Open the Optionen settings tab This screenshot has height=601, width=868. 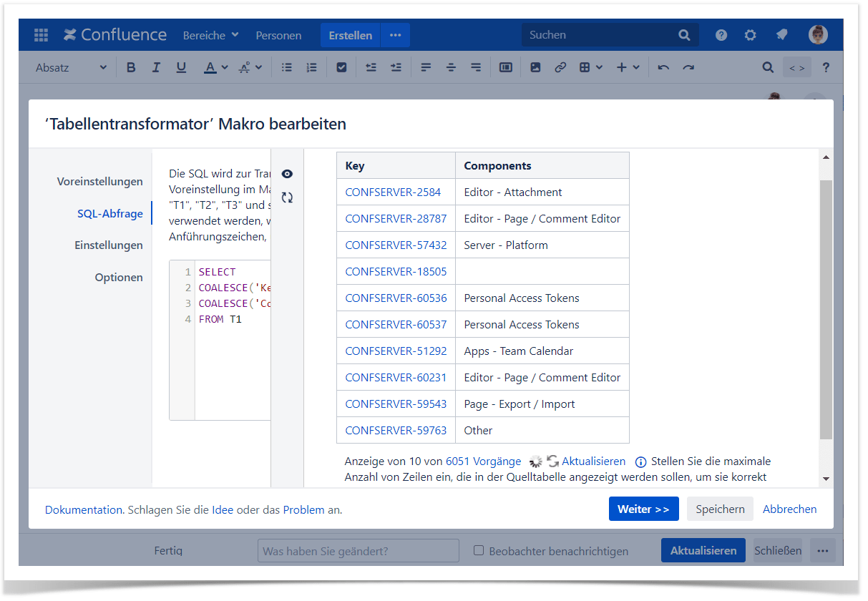pos(119,277)
